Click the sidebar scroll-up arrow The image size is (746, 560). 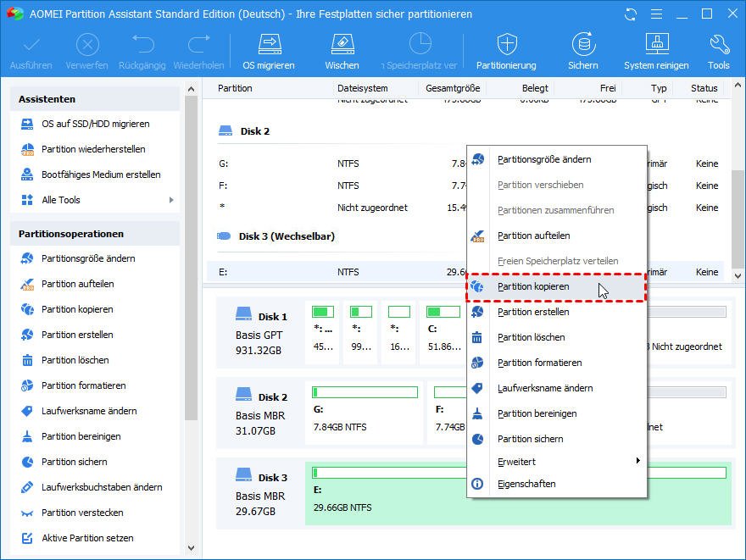(x=192, y=89)
